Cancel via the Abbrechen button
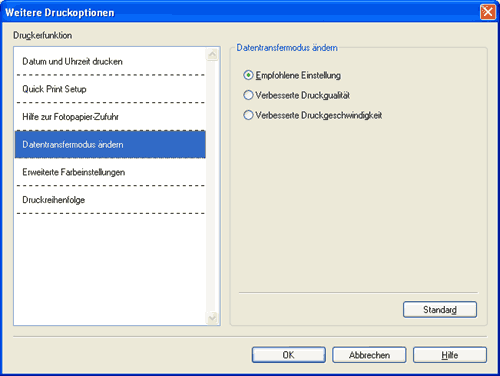Image resolution: width=500 pixels, height=376 pixels. tap(369, 355)
